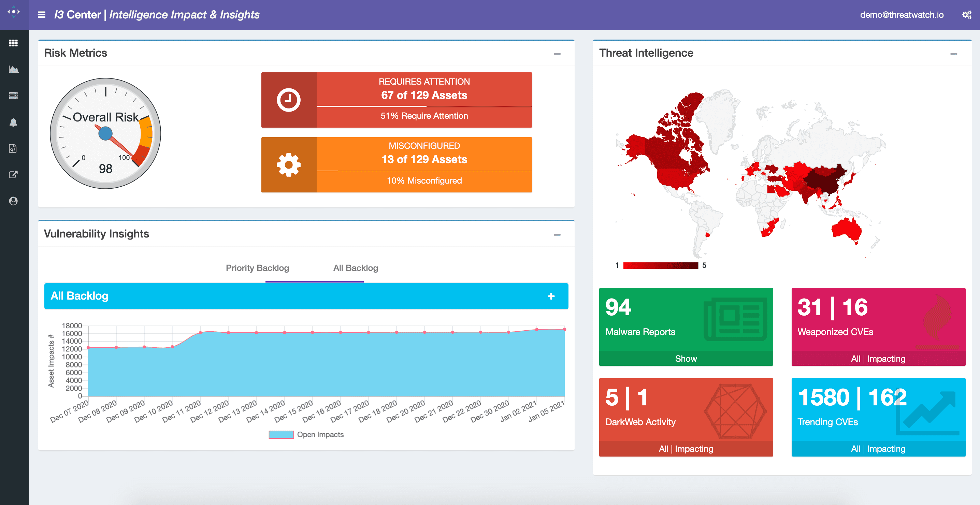This screenshot has width=980, height=505.
Task: Open the code file icon in sidebar
Action: (13, 148)
